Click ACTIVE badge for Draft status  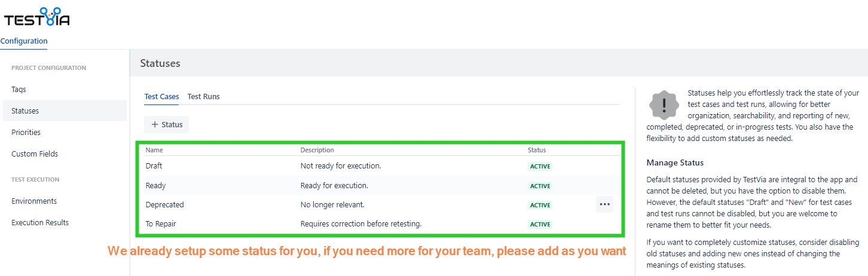[540, 167]
